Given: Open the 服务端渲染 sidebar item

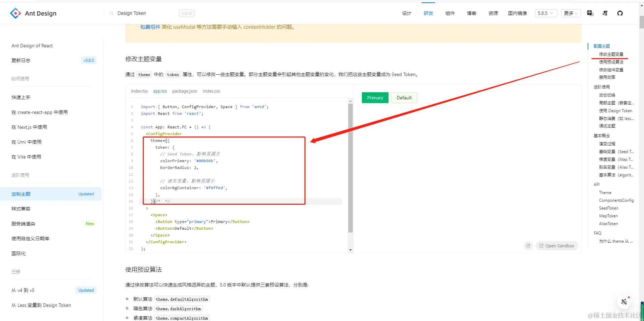Looking at the screenshot, I should (x=23, y=224).
